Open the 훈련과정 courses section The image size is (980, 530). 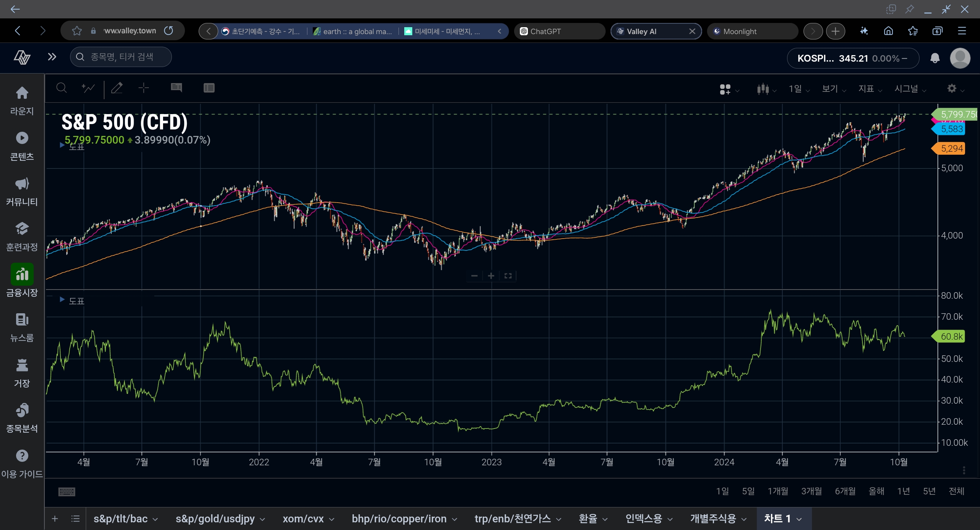22,236
